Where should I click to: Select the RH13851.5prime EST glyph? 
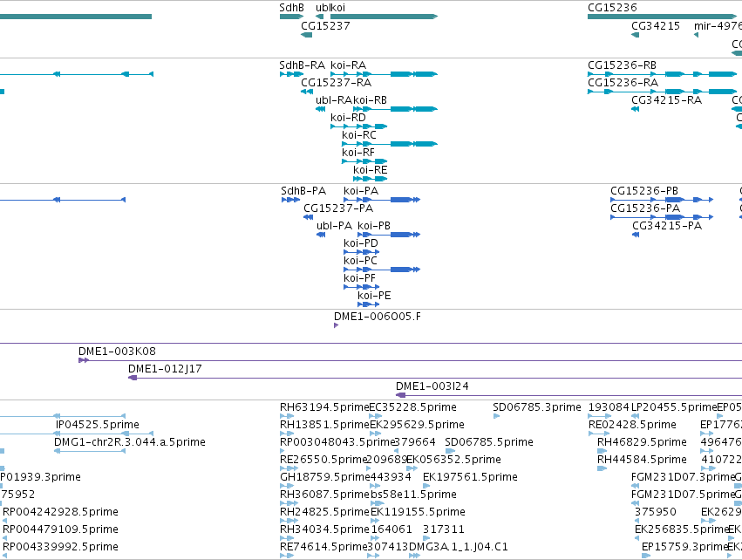coord(287,434)
